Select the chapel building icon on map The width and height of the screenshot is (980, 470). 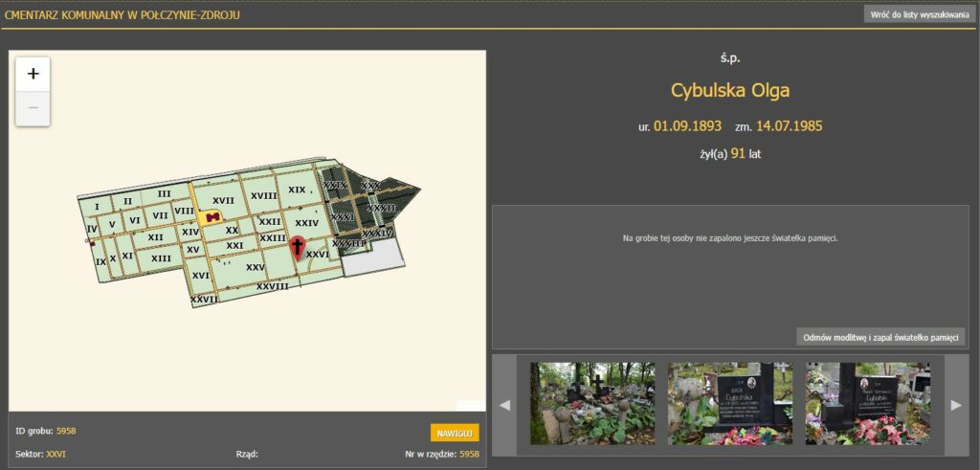tap(213, 217)
